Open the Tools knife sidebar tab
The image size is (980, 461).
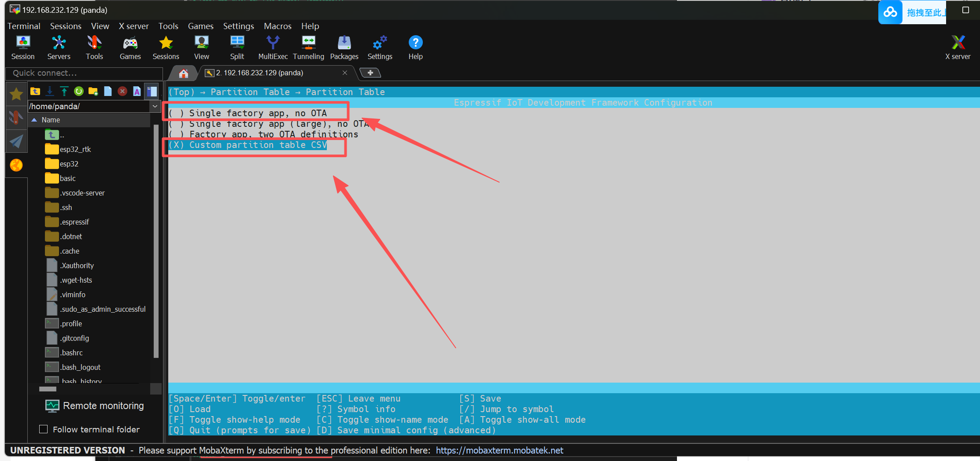pyautogui.click(x=16, y=118)
